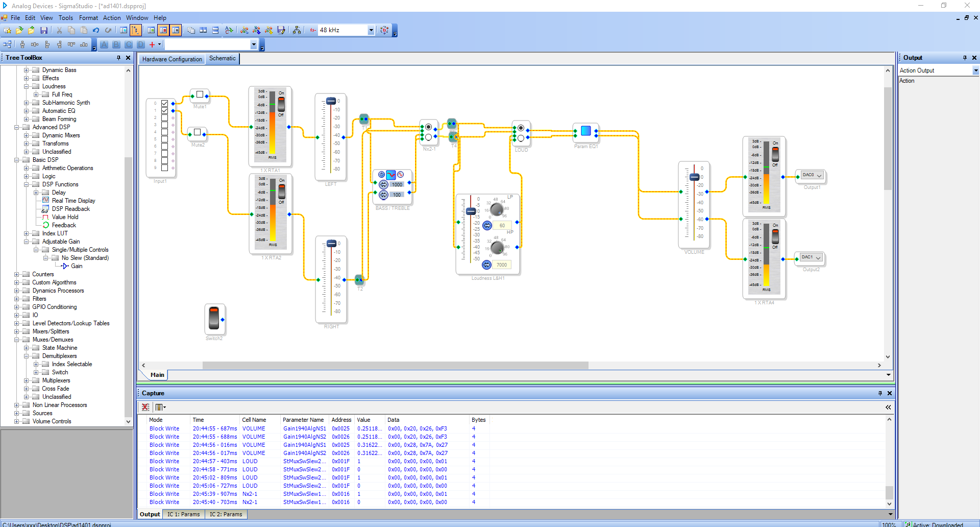
Task: Select the lower radio button in LOUD block
Action: 521,138
